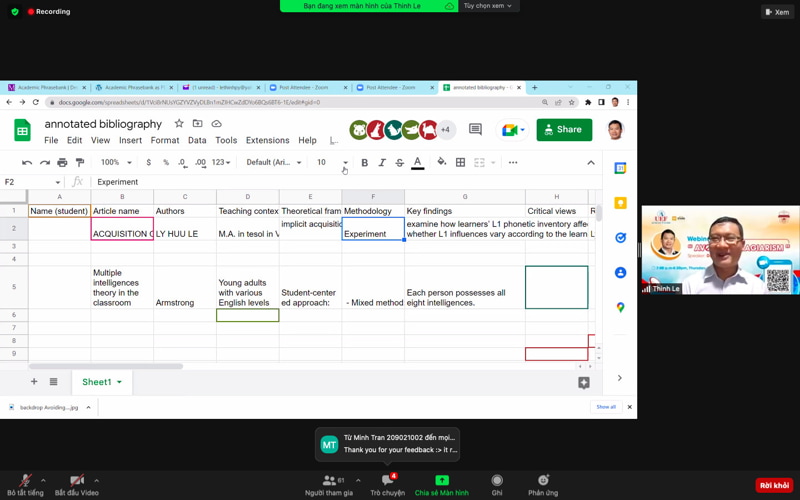Expand the font family dropdown
The height and width of the screenshot is (500, 800).
(273, 162)
